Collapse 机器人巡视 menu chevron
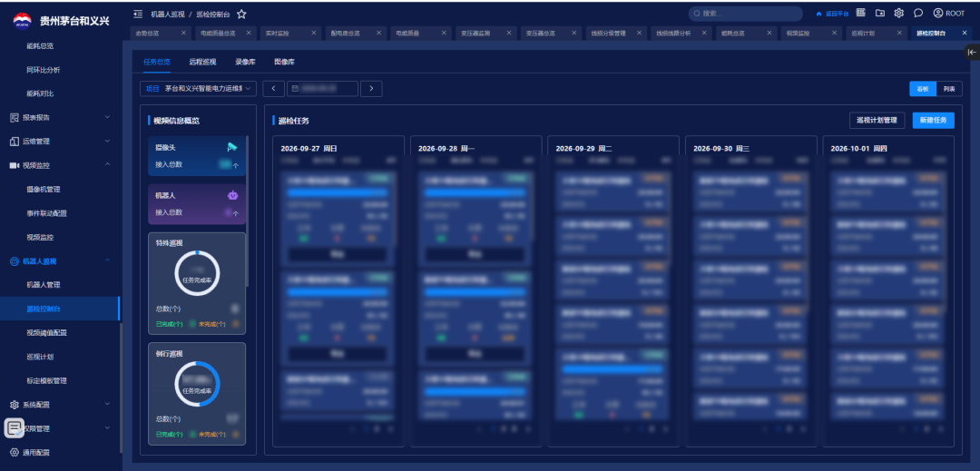Viewport: 980px width, 471px height. pos(107,260)
